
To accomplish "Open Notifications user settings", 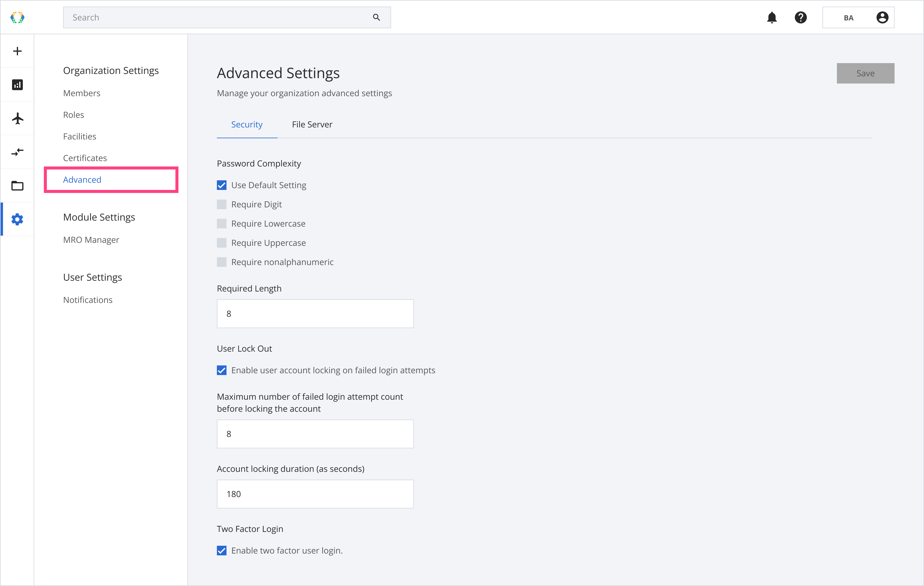I will click(88, 300).
